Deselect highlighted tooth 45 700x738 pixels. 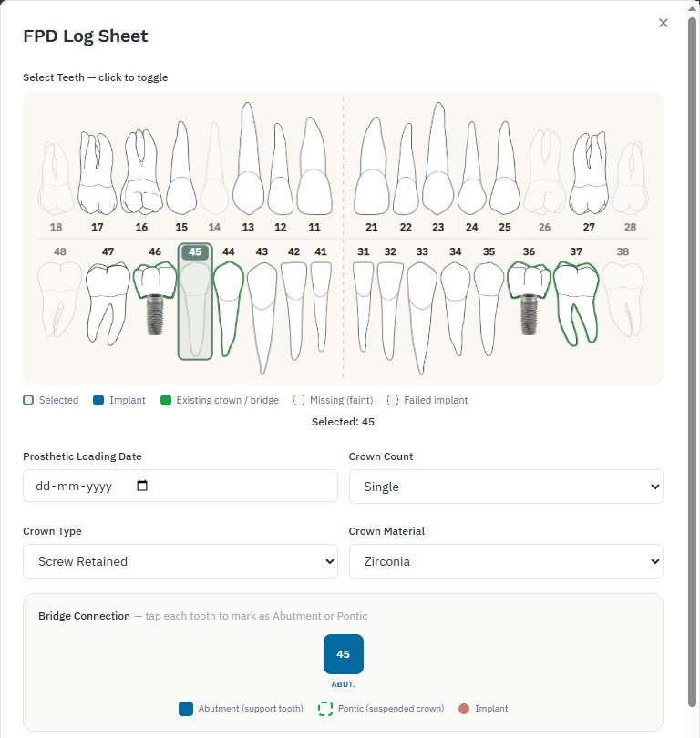click(x=195, y=302)
